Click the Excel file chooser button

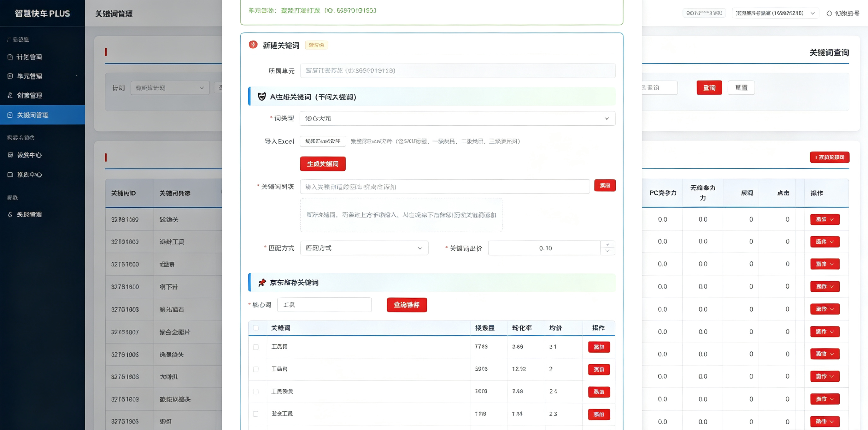click(x=323, y=141)
